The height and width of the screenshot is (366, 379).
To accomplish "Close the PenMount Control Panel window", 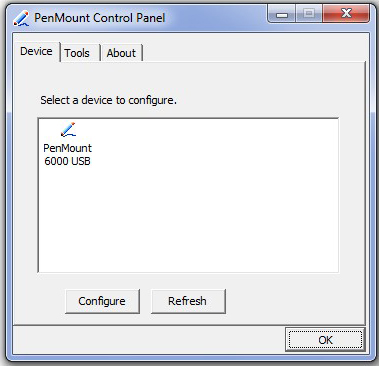I will (x=346, y=14).
